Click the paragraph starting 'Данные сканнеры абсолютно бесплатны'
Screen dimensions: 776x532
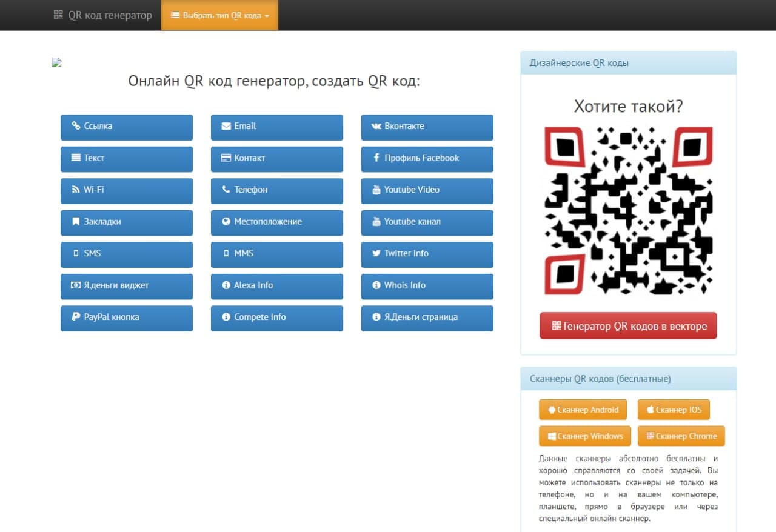pyautogui.click(x=628, y=489)
